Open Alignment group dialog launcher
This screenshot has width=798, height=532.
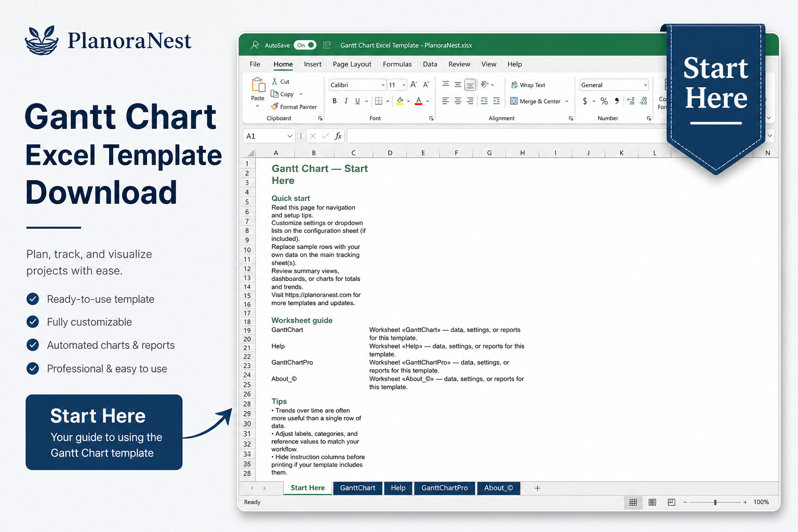(x=570, y=118)
